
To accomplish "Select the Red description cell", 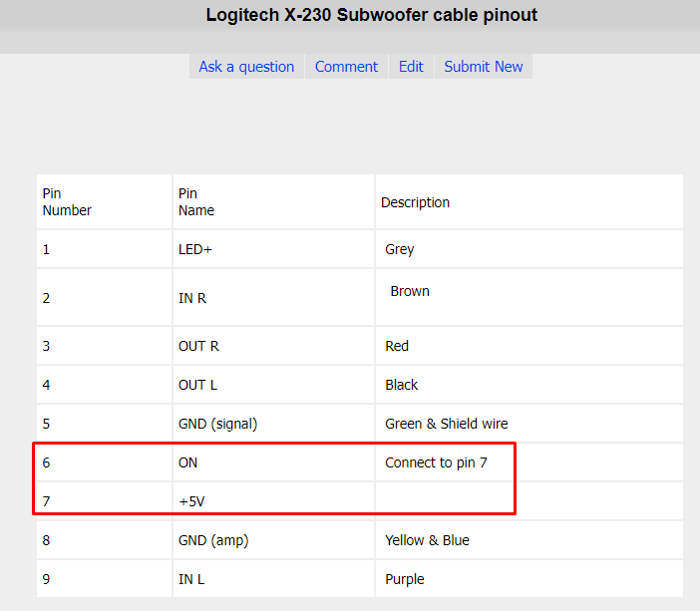I will [529, 346].
